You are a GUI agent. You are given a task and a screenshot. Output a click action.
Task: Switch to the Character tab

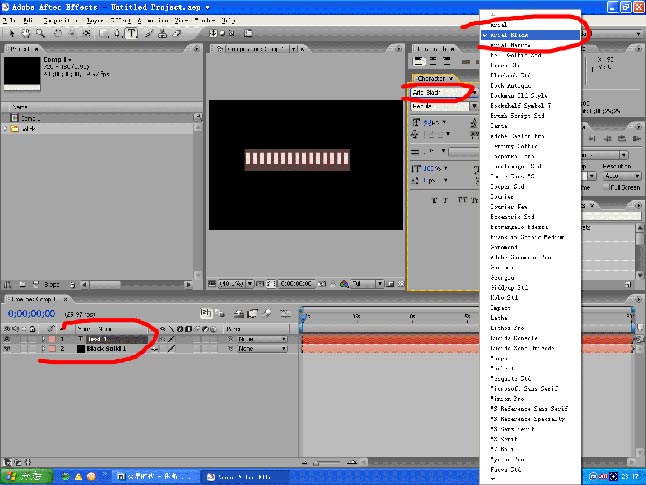click(x=433, y=78)
